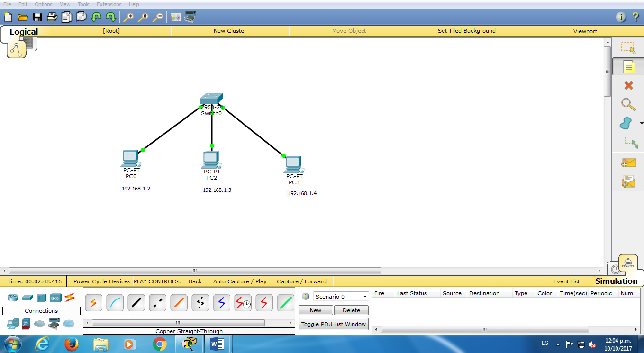The width and height of the screenshot is (644, 353).
Task: Select the Copper Straight-Through cable icon
Action: click(x=136, y=302)
